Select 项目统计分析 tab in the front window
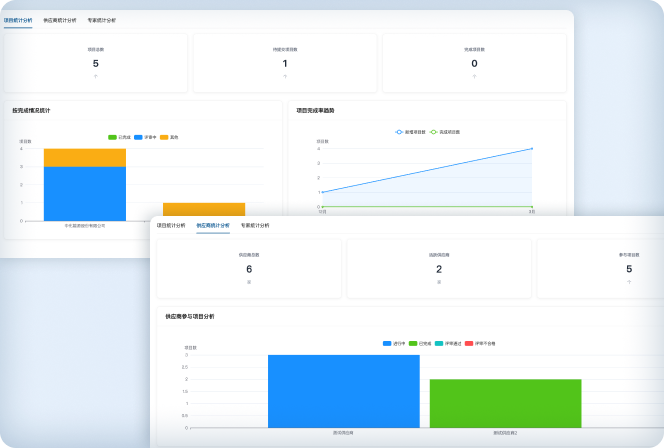This screenshot has height=448, width=664. tap(171, 226)
